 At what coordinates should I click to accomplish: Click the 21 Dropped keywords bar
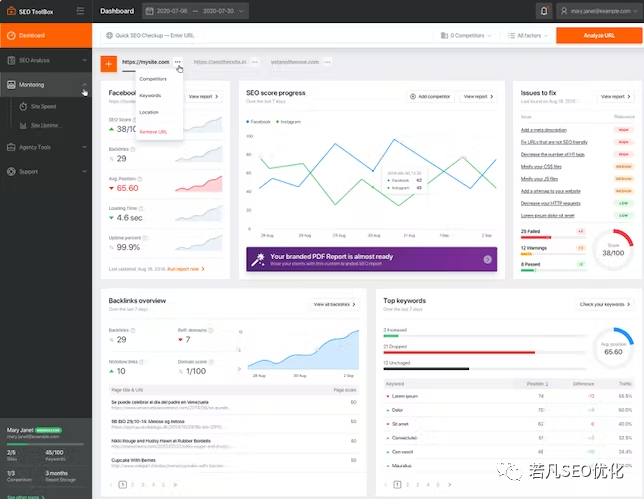click(x=485, y=352)
